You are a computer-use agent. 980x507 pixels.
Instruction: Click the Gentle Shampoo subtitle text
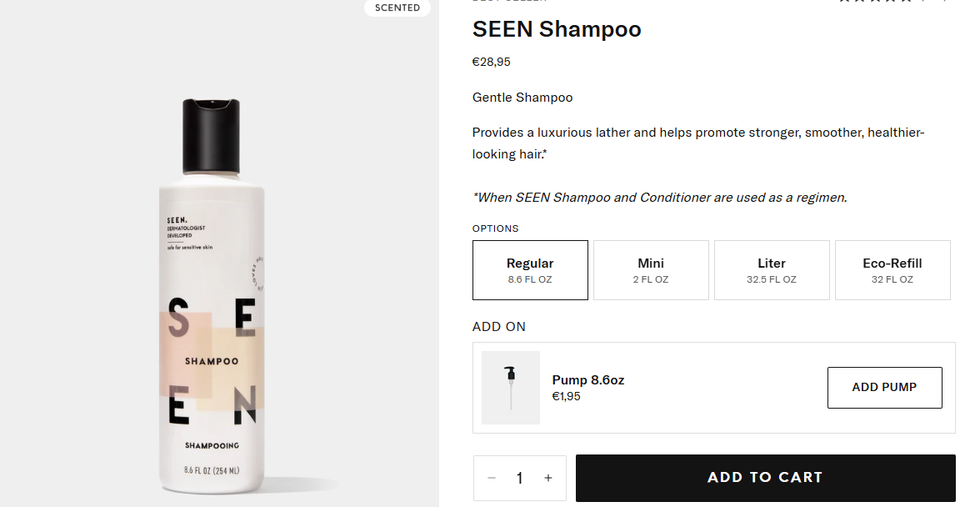coord(522,98)
